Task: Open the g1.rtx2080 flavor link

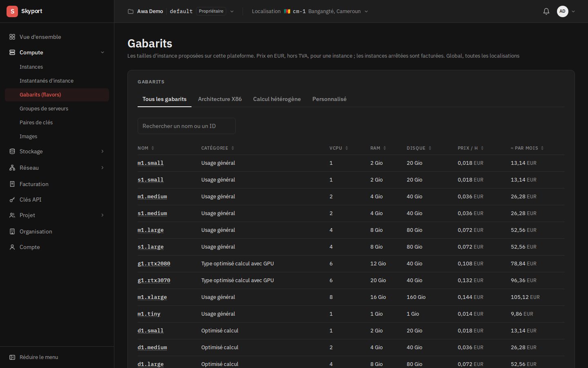Action: (x=154, y=263)
